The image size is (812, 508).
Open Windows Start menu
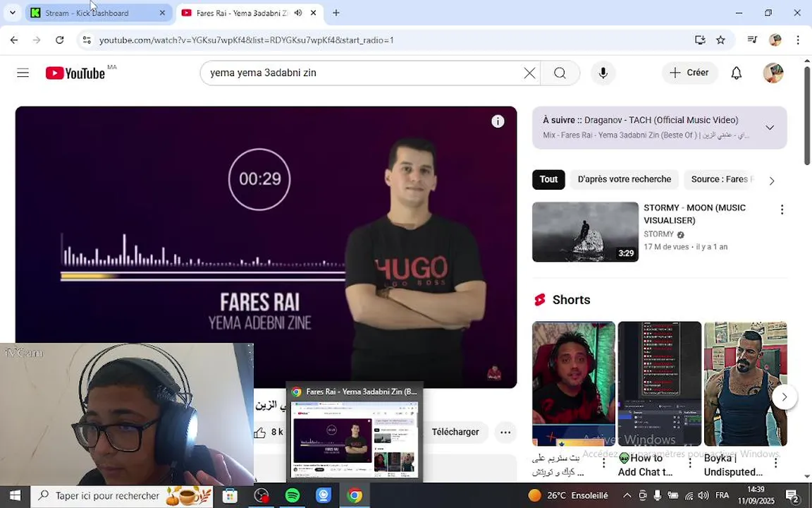pos(15,495)
